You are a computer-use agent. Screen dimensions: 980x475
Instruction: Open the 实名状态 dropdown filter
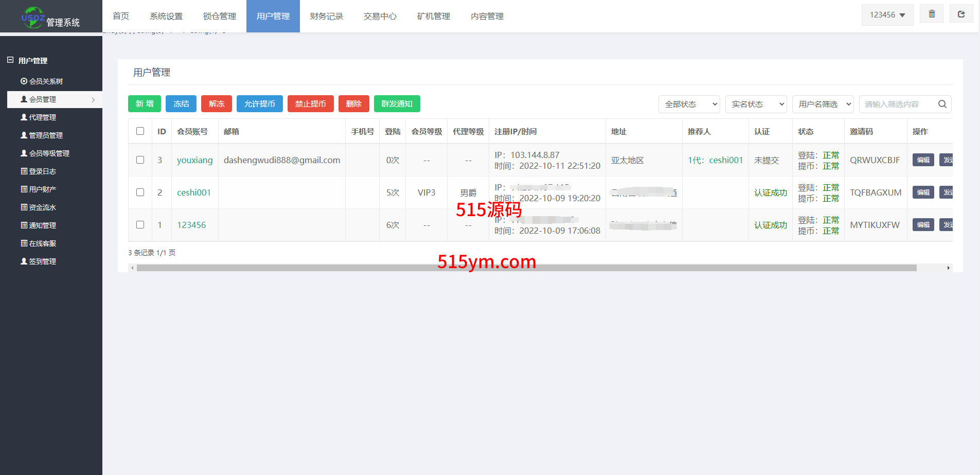[x=756, y=104]
